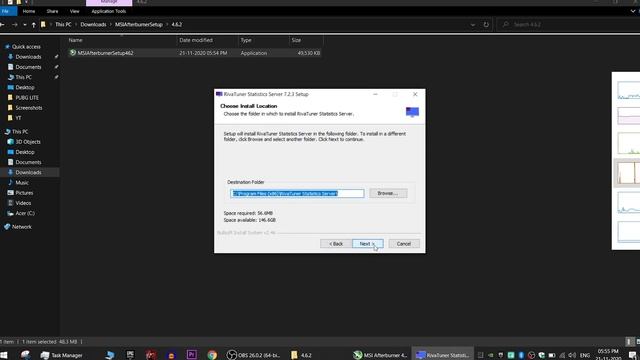
Task: Open 3D Objects in navigation pane
Action: click(28, 142)
